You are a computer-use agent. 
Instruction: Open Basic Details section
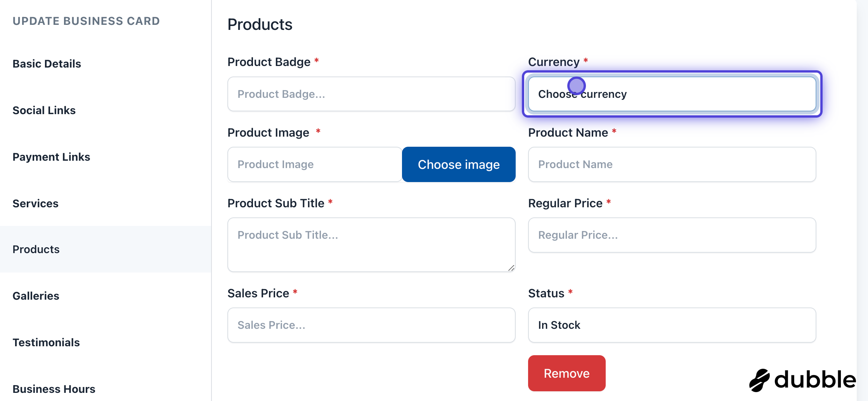47,64
